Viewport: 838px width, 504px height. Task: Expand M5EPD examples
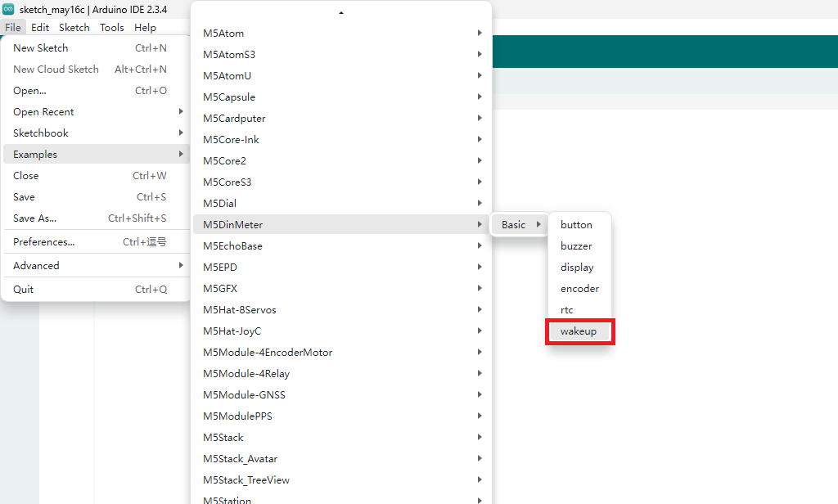(x=341, y=268)
